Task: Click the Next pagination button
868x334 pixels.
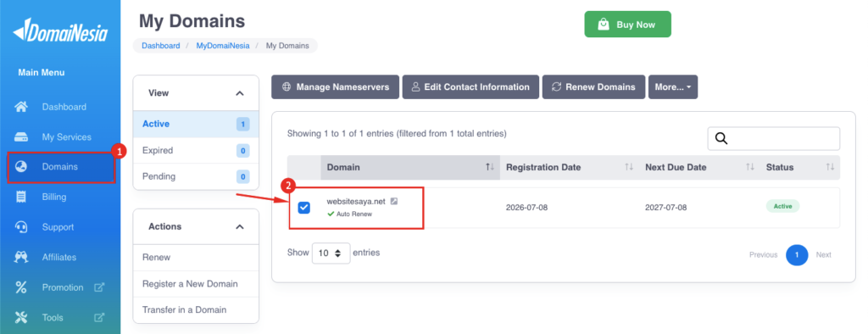Action: 824,255
